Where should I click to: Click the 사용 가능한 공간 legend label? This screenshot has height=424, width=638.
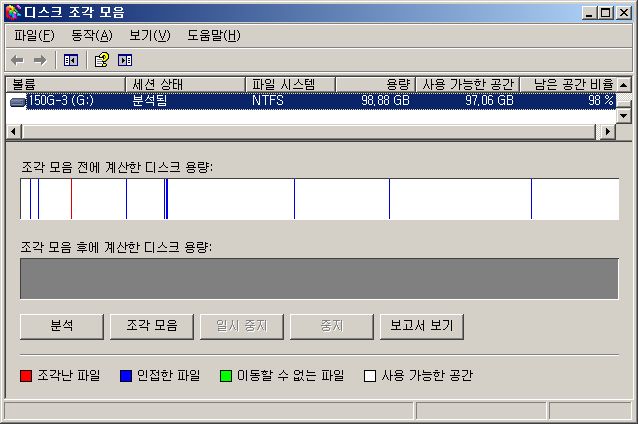click(427, 376)
